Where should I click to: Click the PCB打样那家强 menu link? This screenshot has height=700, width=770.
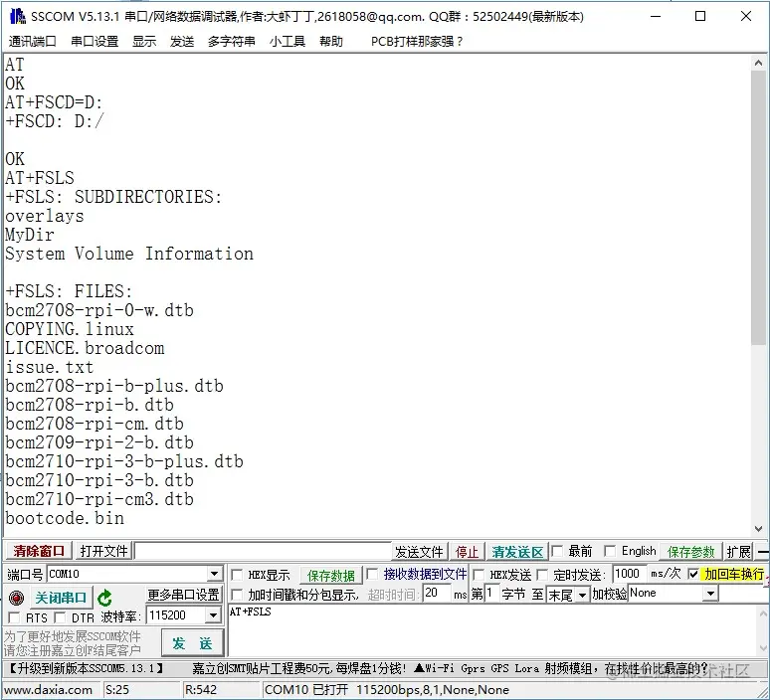pyautogui.click(x=417, y=41)
